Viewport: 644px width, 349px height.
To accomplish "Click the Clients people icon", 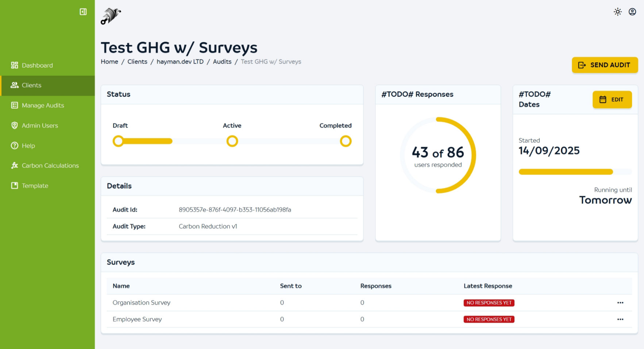I will [15, 85].
